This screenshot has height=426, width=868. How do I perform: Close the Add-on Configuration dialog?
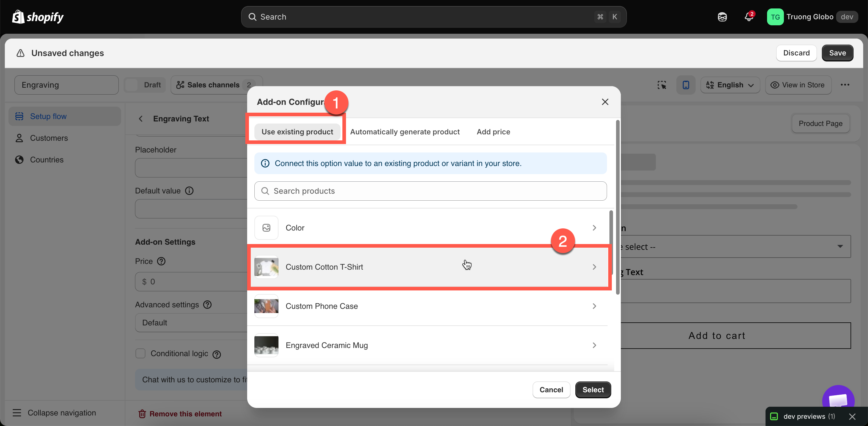point(605,102)
